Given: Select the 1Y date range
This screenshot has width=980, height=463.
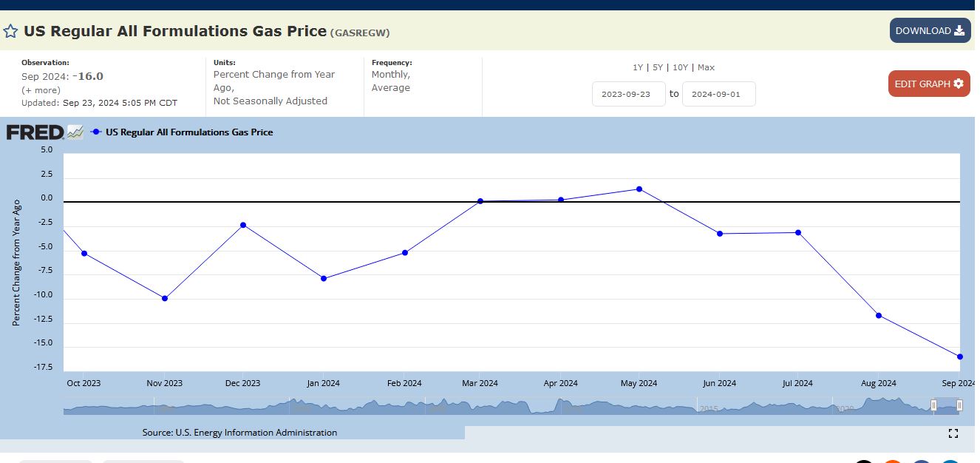Looking at the screenshot, I should [x=637, y=67].
